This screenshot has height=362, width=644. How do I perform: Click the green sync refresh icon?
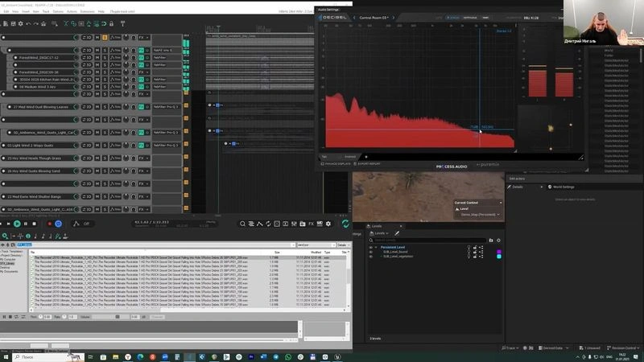(345, 224)
